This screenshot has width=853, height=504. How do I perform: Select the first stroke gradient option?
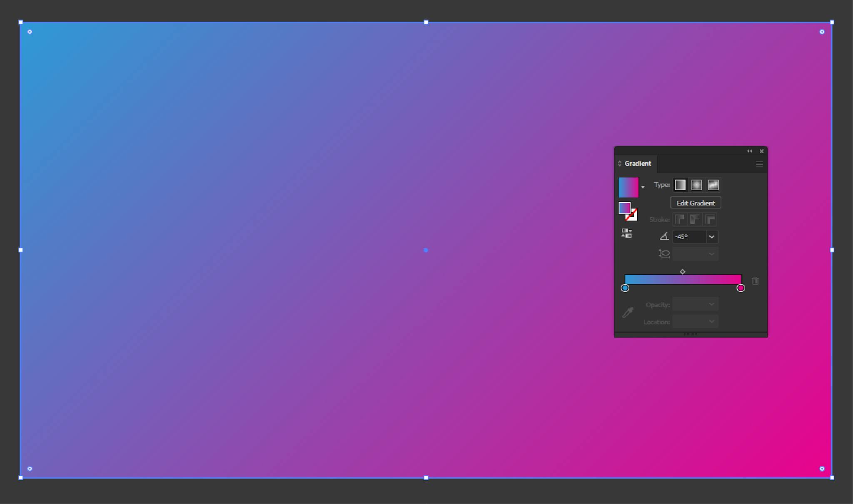679,220
